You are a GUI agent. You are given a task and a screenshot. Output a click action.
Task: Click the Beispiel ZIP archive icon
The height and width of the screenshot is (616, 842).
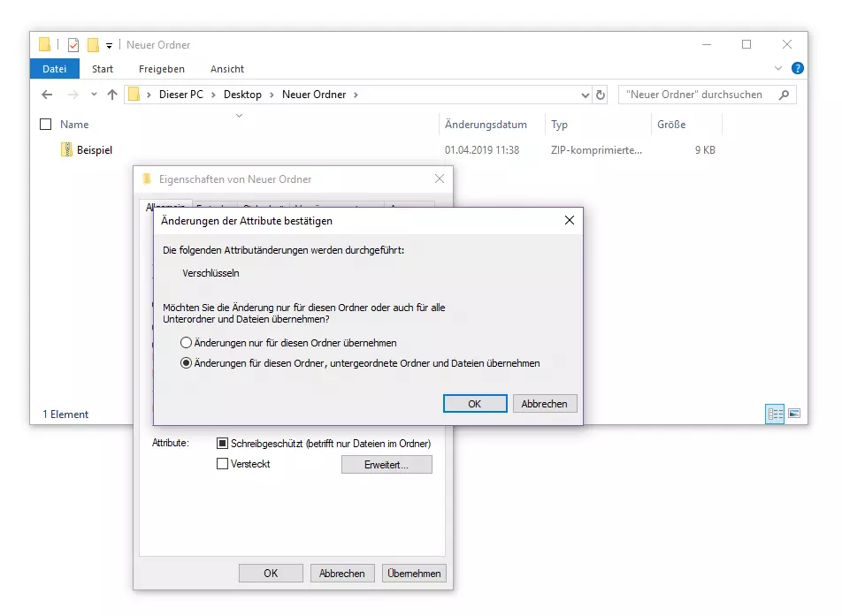(x=66, y=149)
